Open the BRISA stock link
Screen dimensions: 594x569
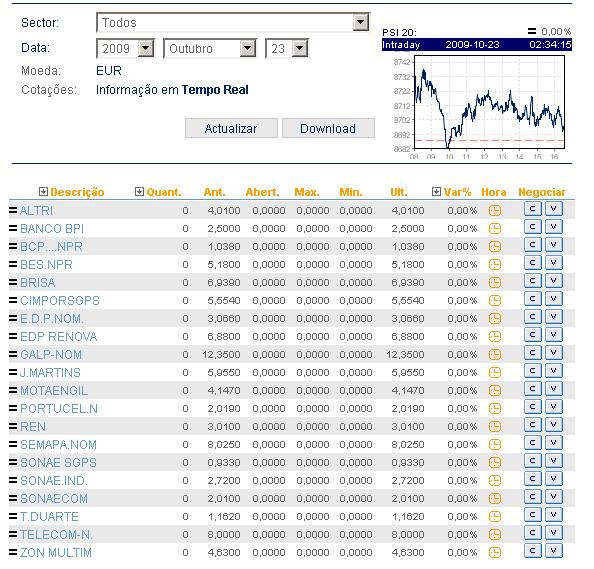[38, 282]
